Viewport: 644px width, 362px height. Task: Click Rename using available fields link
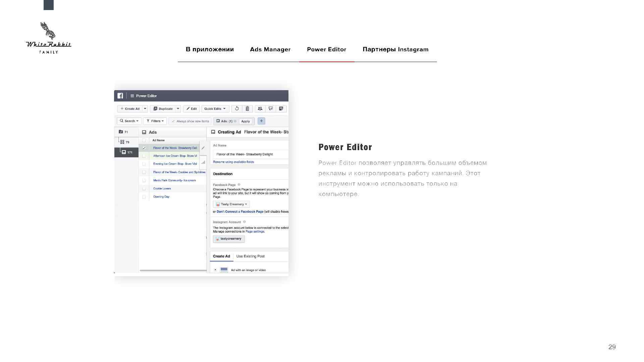coord(233,162)
